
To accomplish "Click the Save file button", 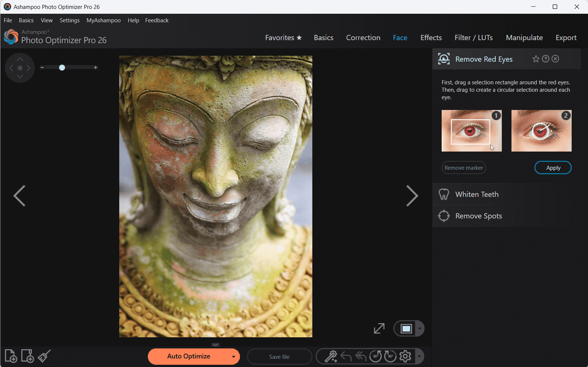I will [x=279, y=357].
